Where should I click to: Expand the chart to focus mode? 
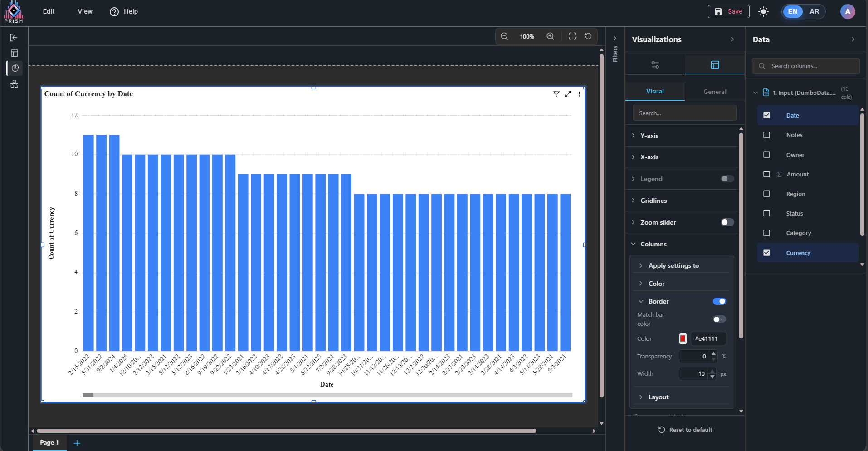tap(568, 94)
